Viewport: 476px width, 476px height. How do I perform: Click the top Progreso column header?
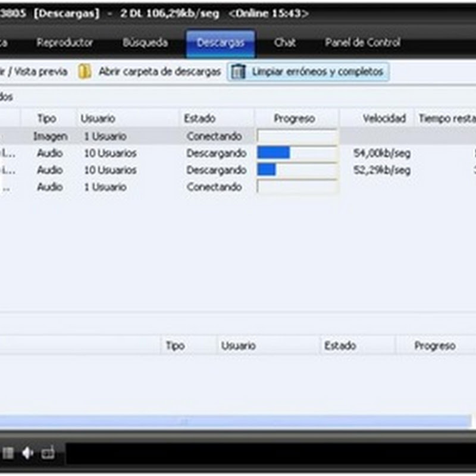pyautogui.click(x=294, y=118)
